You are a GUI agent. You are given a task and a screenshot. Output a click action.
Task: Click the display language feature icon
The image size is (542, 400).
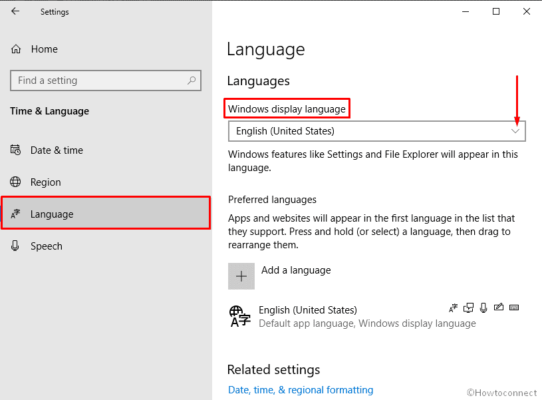453,307
